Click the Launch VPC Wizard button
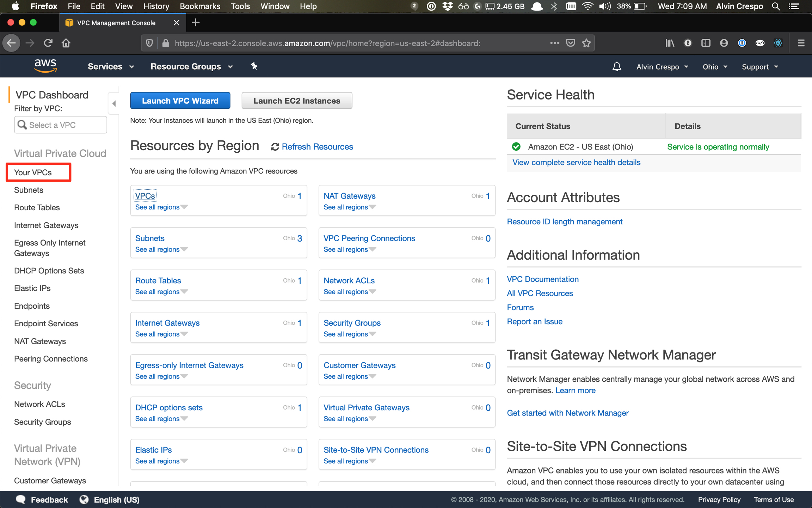The height and width of the screenshot is (508, 812). 180,101
